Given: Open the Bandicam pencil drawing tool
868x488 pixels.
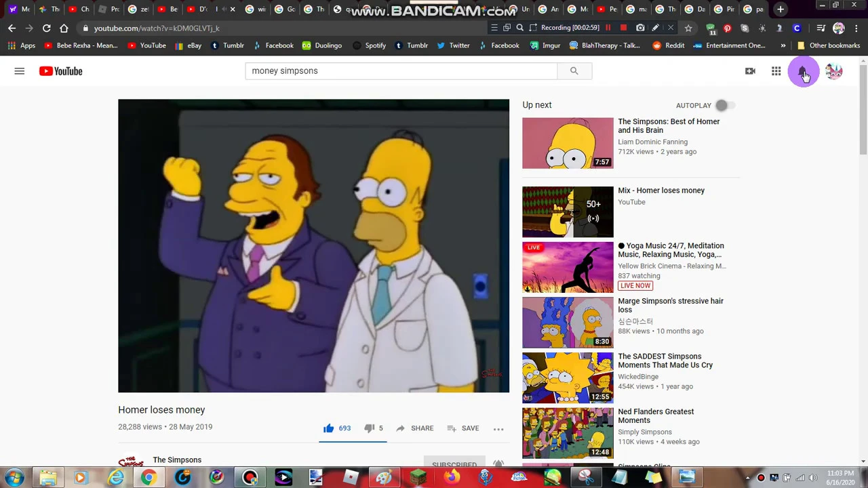Looking at the screenshot, I should [655, 28].
